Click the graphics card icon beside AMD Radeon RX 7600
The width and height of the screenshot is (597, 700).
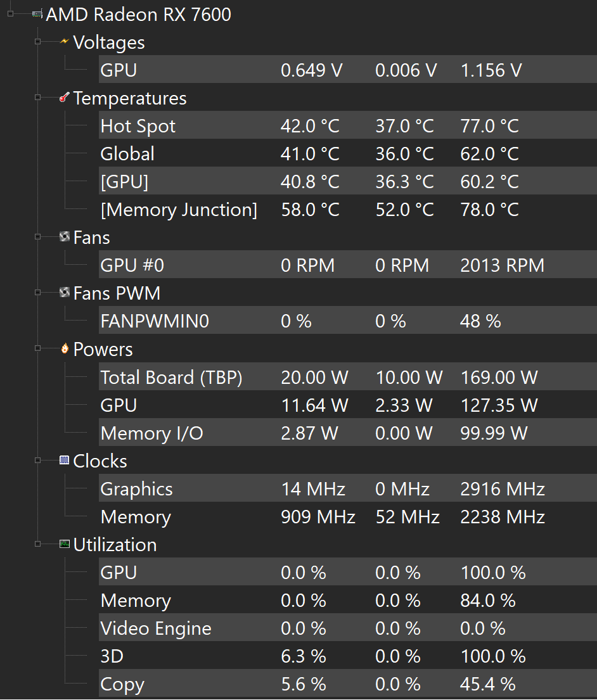pos(37,15)
